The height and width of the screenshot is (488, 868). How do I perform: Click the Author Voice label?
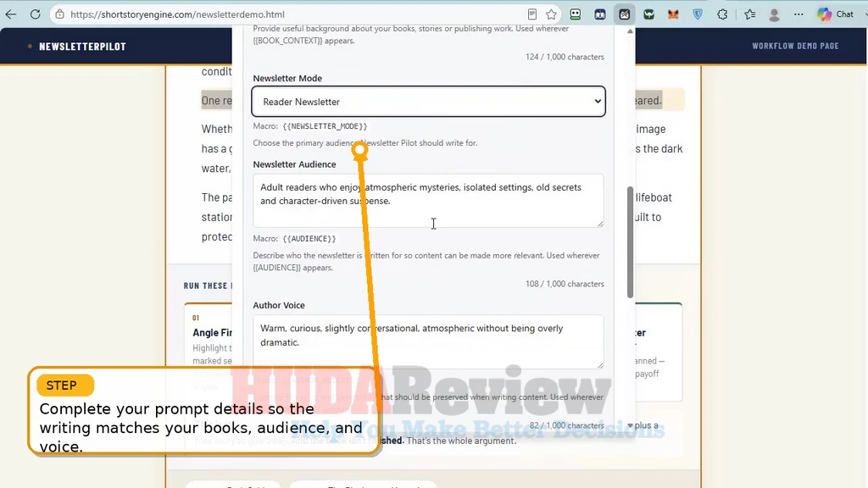(279, 305)
